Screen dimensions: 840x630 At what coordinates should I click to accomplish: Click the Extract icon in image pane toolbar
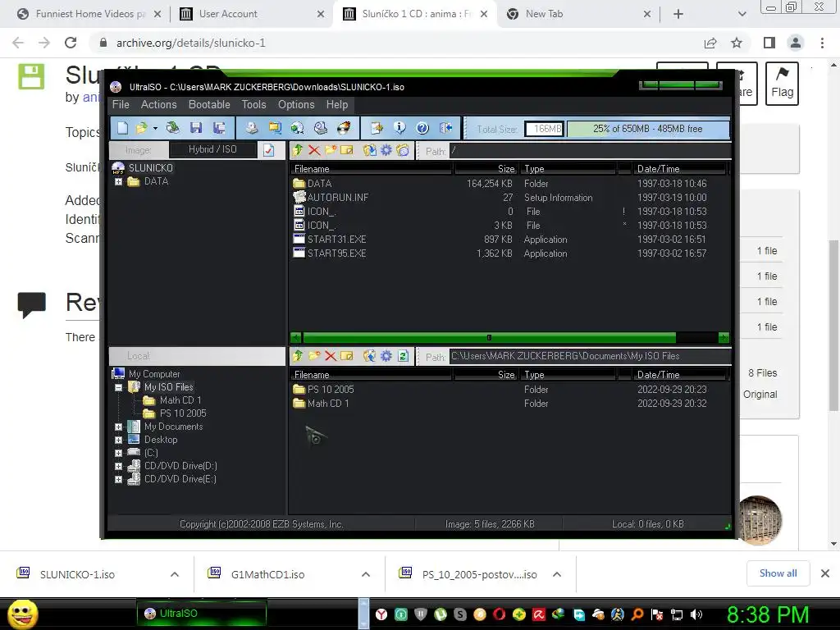[x=369, y=150]
